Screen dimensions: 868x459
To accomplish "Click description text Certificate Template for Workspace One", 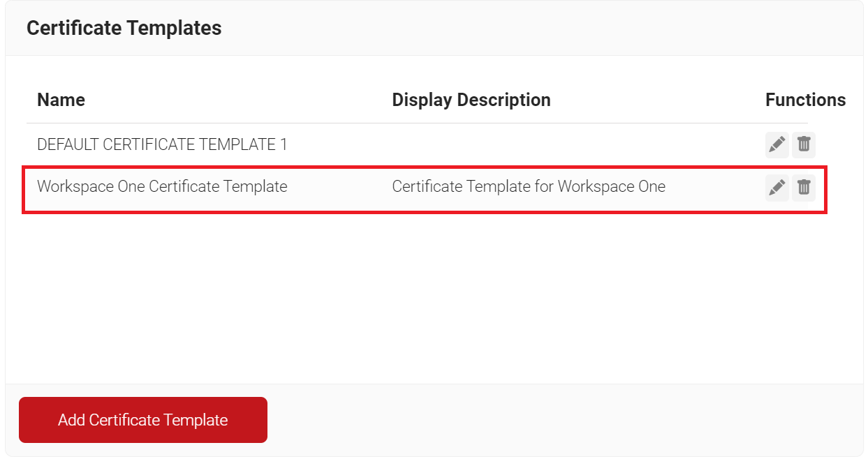I will tap(528, 187).
